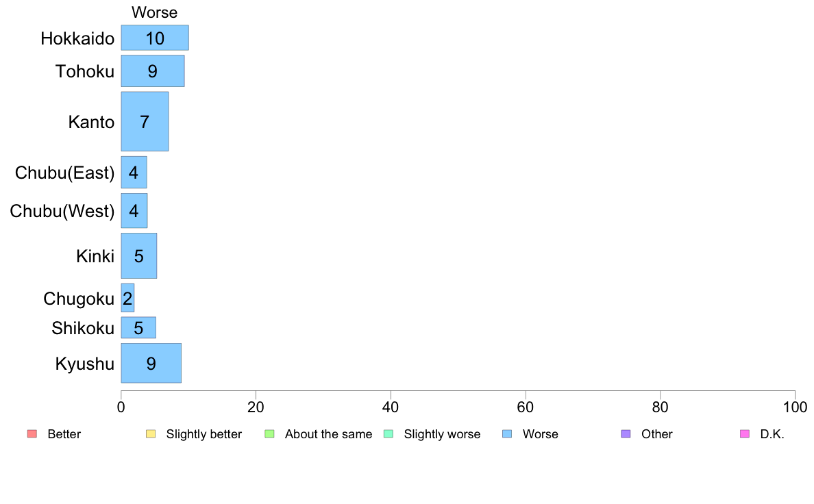Click the blue Worse legend swatch
This screenshot has width=814, height=504.
tap(507, 433)
